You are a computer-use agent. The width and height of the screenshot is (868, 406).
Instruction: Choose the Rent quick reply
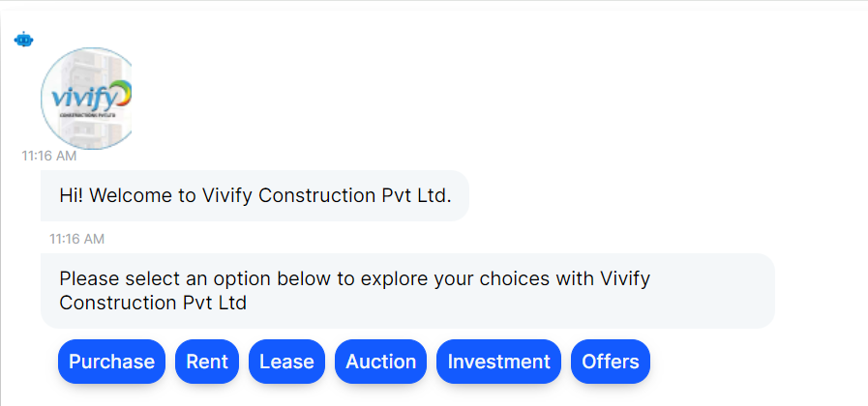click(x=207, y=362)
